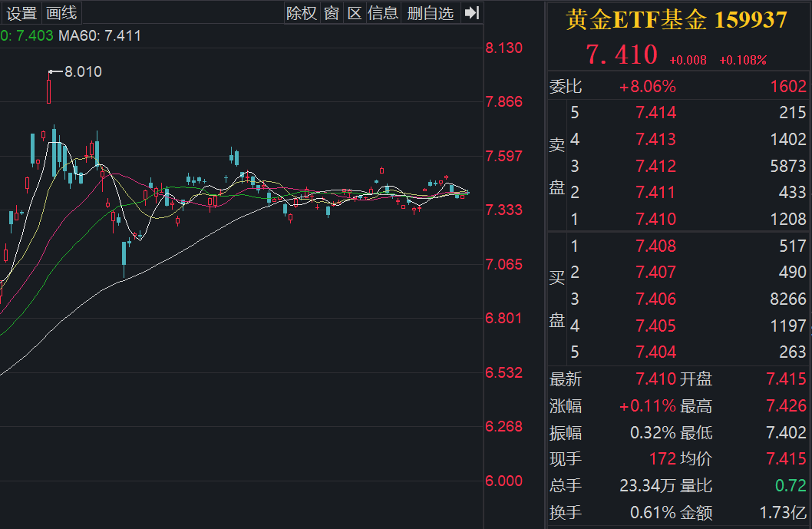Image resolution: width=812 pixels, height=529 pixels.
Task: Click the 黄金ETF基金 159937 title
Action: (x=677, y=21)
